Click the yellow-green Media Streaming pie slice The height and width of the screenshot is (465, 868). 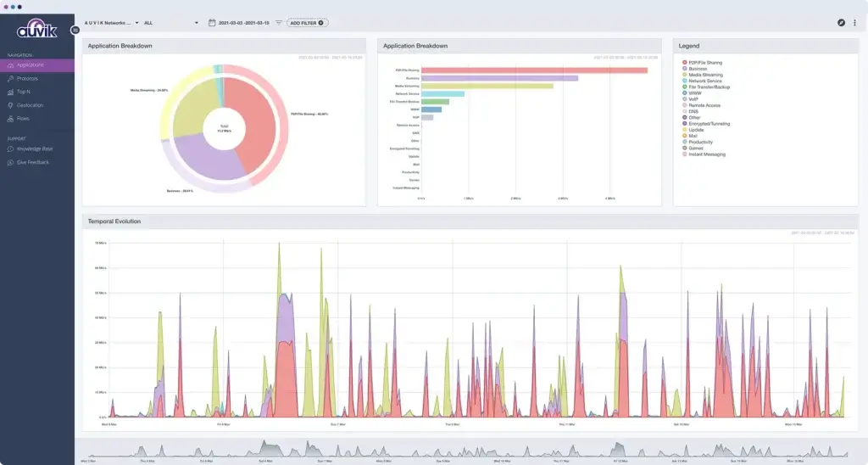[x=195, y=108]
